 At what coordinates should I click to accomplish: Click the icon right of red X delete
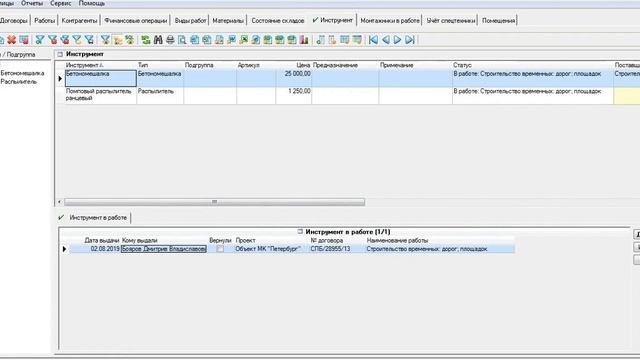(x=24, y=40)
